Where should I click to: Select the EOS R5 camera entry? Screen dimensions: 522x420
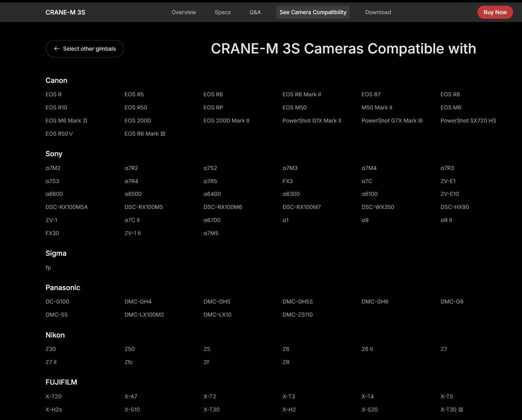pyautogui.click(x=134, y=94)
